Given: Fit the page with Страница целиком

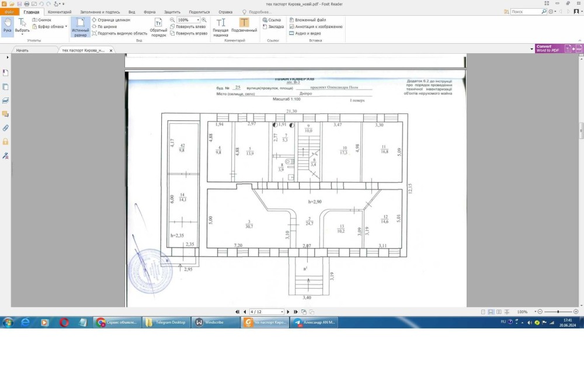Looking at the screenshot, I should 111,20.
